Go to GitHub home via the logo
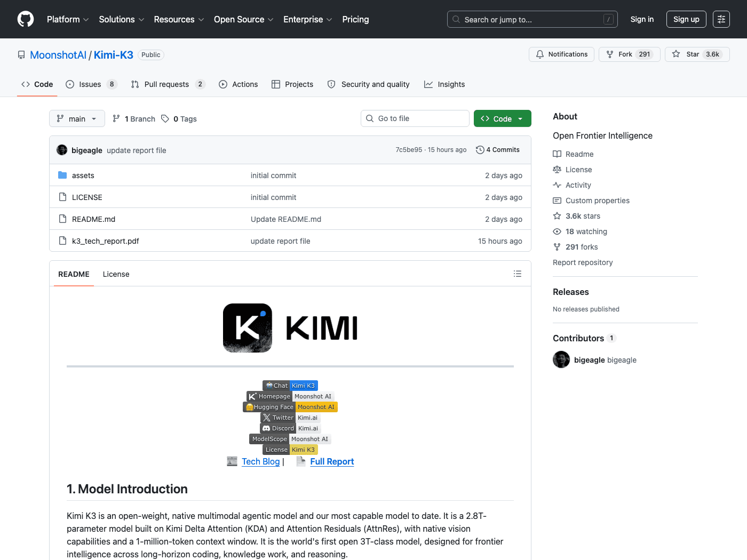Viewport: 747px width, 560px height. [x=26, y=19]
